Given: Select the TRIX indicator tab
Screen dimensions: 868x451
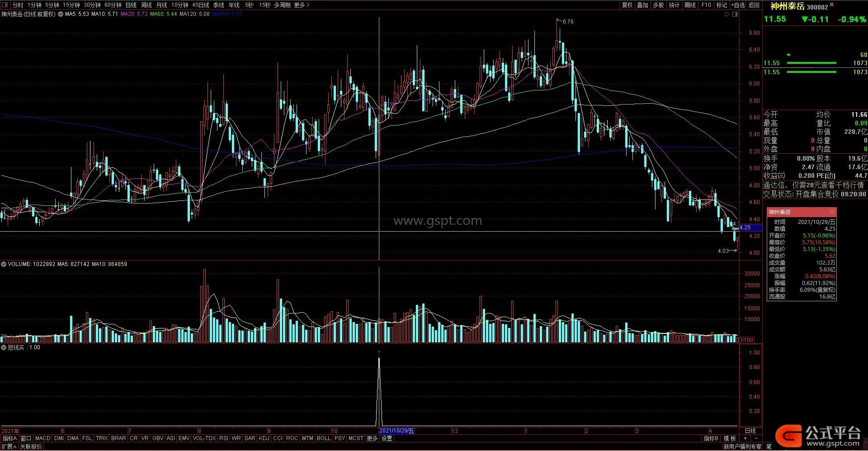Looking at the screenshot, I should click(102, 438).
